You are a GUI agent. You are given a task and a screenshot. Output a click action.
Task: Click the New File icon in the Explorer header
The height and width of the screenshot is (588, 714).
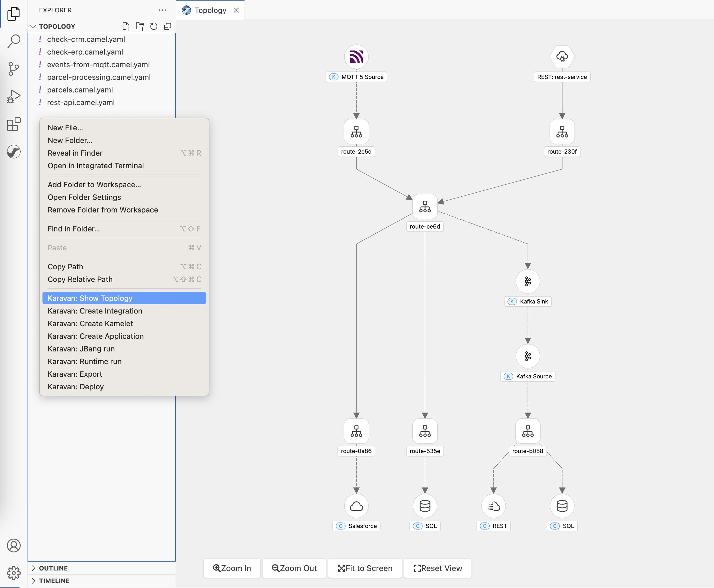coord(126,26)
